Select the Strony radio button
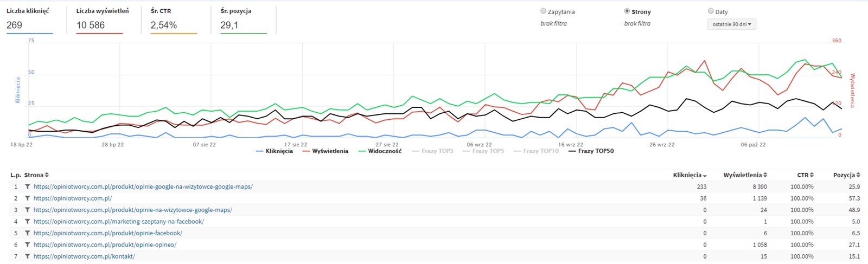The width and height of the screenshot is (868, 264). click(627, 11)
